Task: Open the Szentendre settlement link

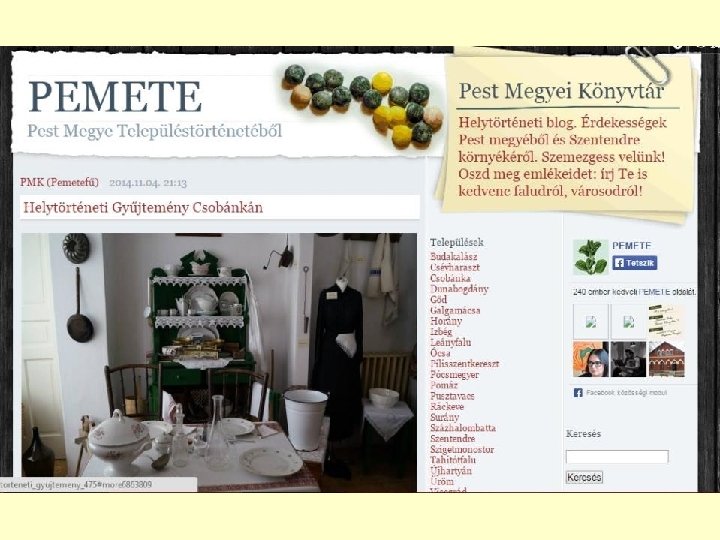Action: (x=452, y=439)
